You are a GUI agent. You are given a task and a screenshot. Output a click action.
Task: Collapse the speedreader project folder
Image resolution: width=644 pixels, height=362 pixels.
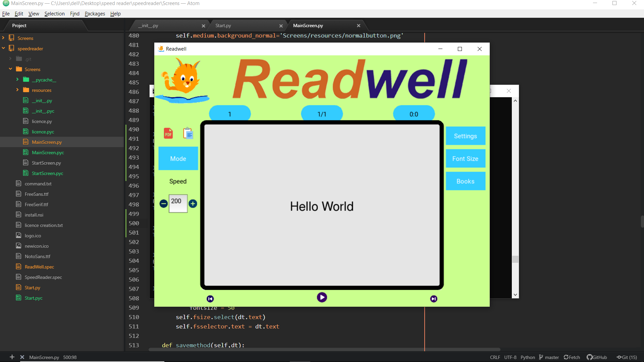4,48
